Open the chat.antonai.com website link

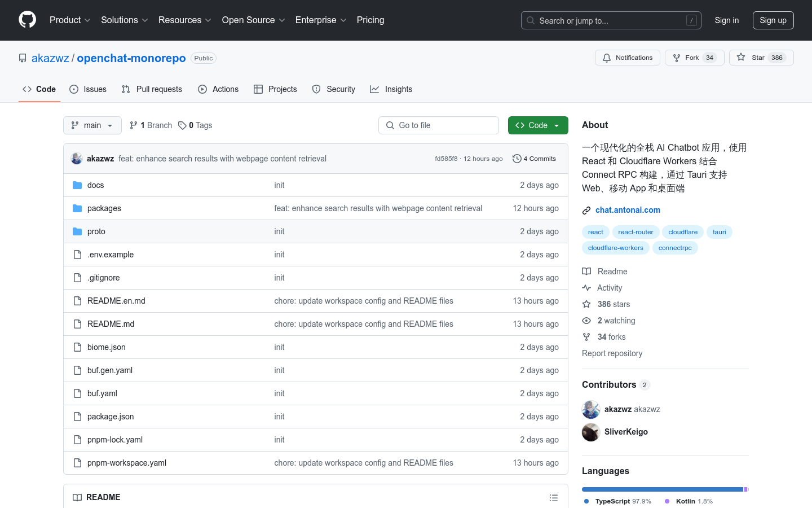click(x=628, y=210)
